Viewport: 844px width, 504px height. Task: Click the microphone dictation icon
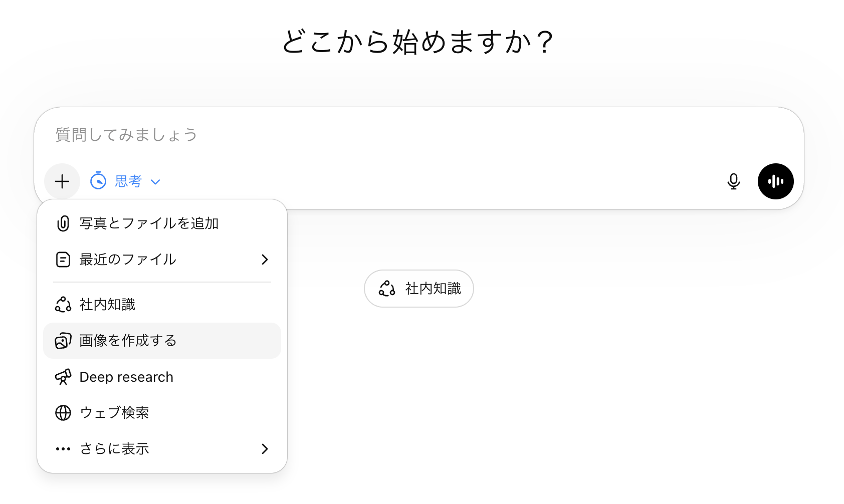733,181
